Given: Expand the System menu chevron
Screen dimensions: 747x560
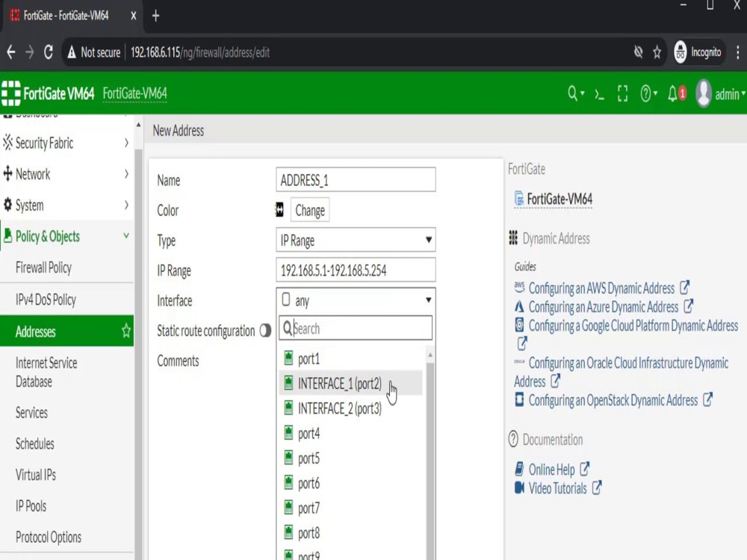Looking at the screenshot, I should click(x=126, y=205).
